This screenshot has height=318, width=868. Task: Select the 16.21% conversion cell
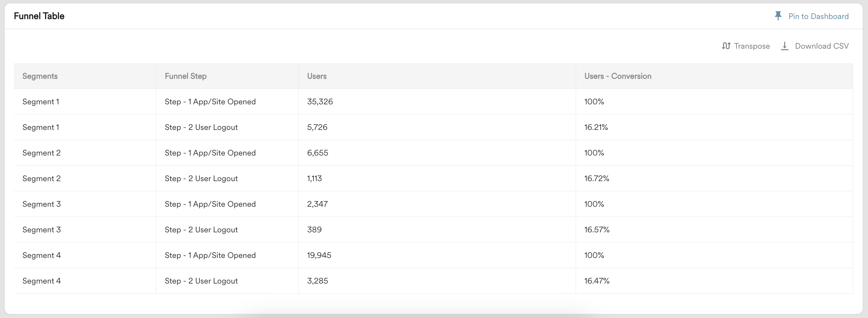point(596,127)
